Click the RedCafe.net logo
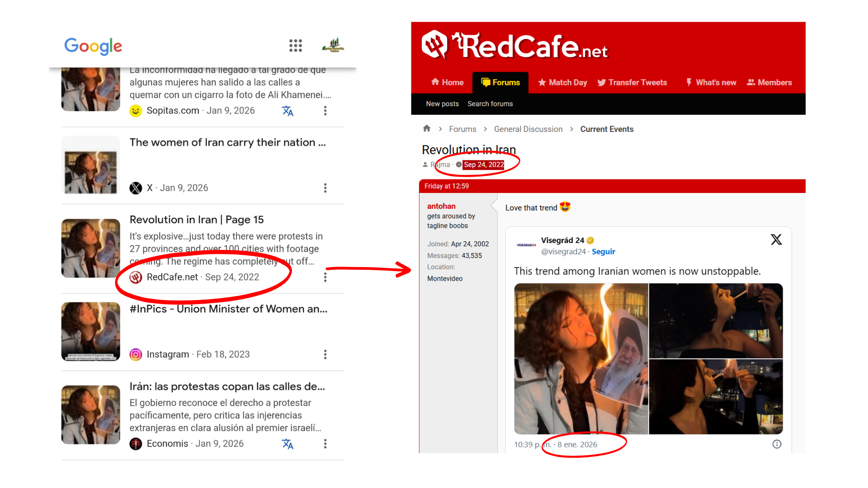868x488 pixels. point(514,46)
